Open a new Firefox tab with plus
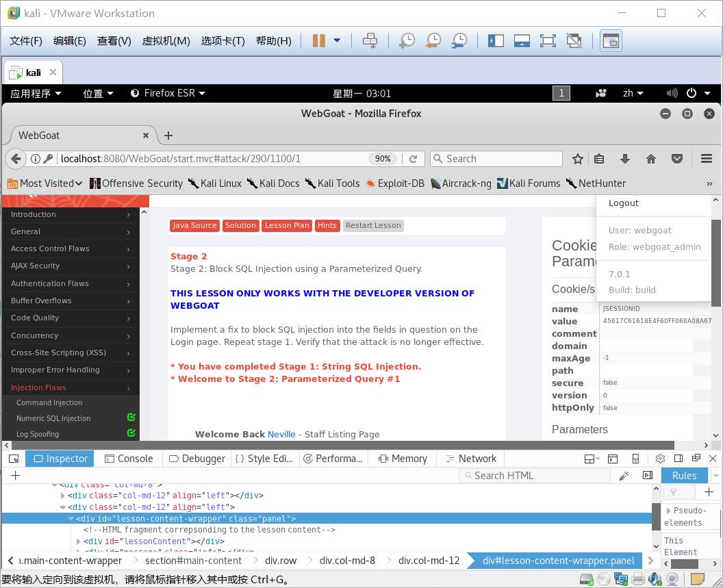This screenshot has width=723, height=588. tap(168, 135)
